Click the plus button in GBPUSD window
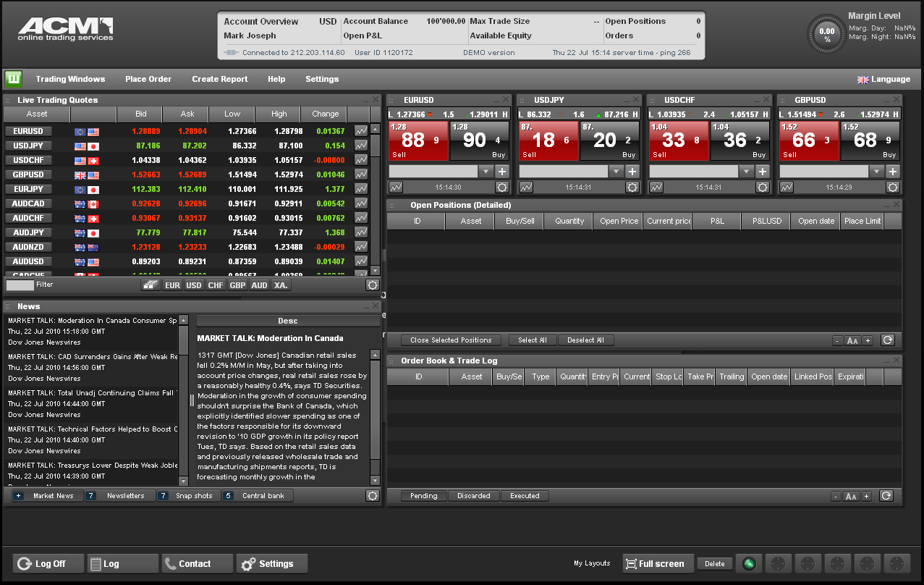The height and width of the screenshot is (585, 924). click(892, 171)
